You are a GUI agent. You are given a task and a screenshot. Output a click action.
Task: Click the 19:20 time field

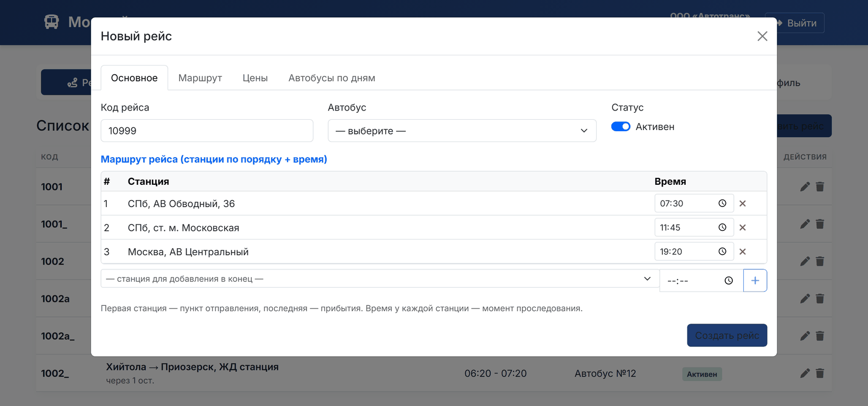[694, 252]
